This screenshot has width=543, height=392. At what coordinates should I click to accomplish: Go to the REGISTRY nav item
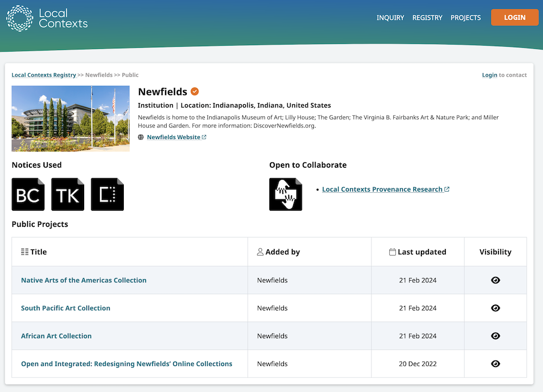pyautogui.click(x=427, y=17)
